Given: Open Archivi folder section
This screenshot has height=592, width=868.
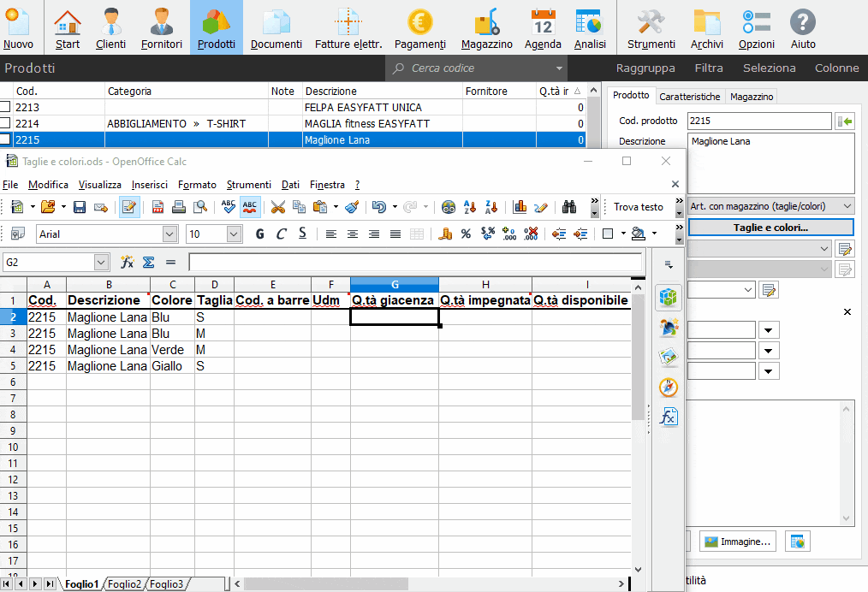Looking at the screenshot, I should [707, 27].
